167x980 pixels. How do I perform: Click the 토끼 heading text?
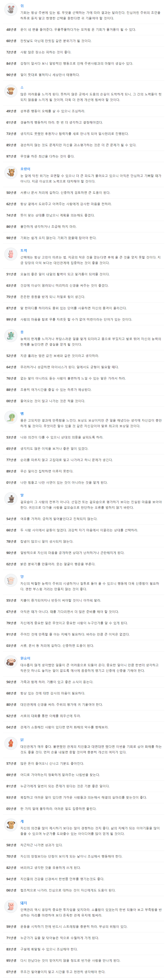point(24,250)
